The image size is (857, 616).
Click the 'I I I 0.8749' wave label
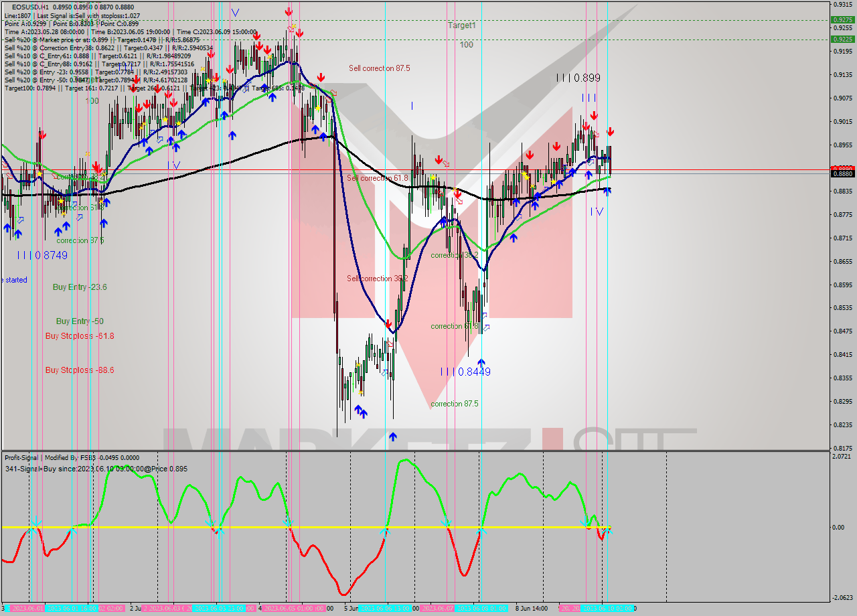[x=43, y=255]
